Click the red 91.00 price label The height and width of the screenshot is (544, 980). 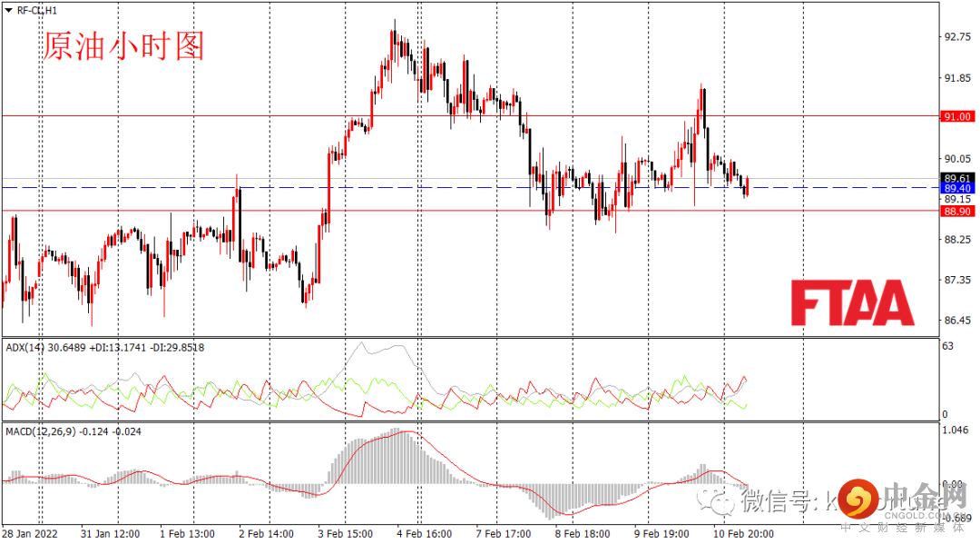[957, 117]
